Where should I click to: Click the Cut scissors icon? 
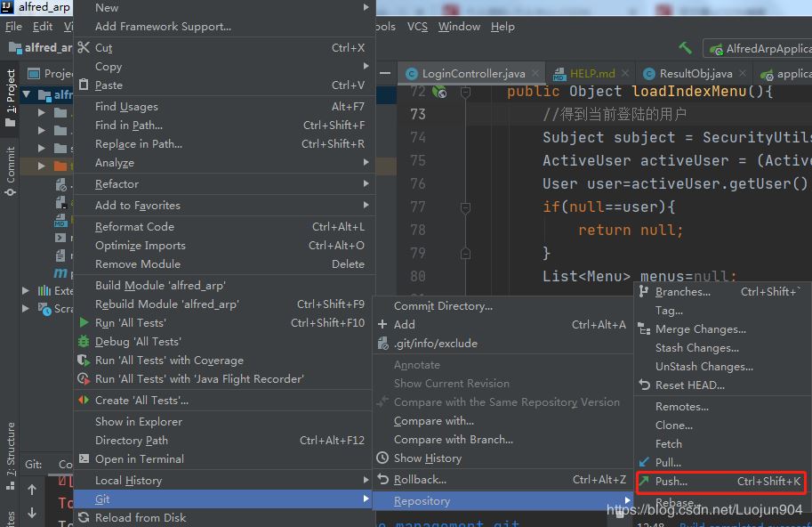(x=84, y=48)
